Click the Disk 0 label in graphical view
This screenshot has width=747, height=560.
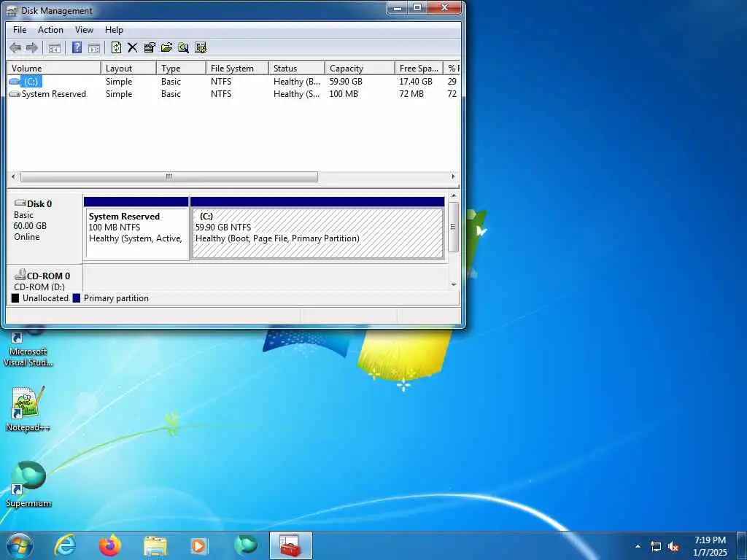click(x=39, y=204)
